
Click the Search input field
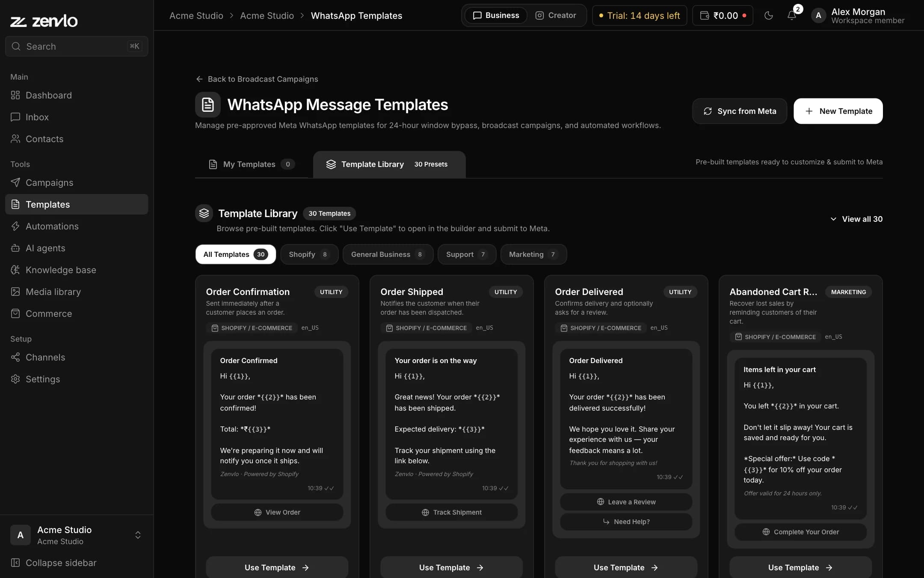pyautogui.click(x=77, y=46)
